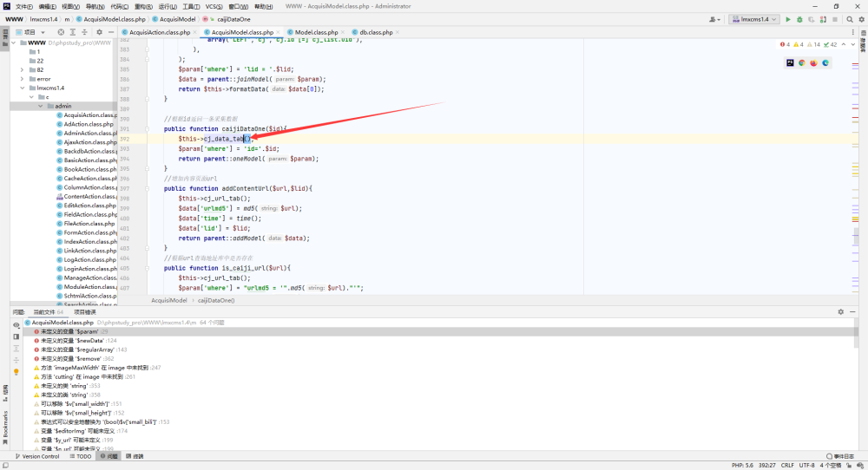Start debugging with the bug icon
This screenshot has width=868, height=470.
[799, 19]
